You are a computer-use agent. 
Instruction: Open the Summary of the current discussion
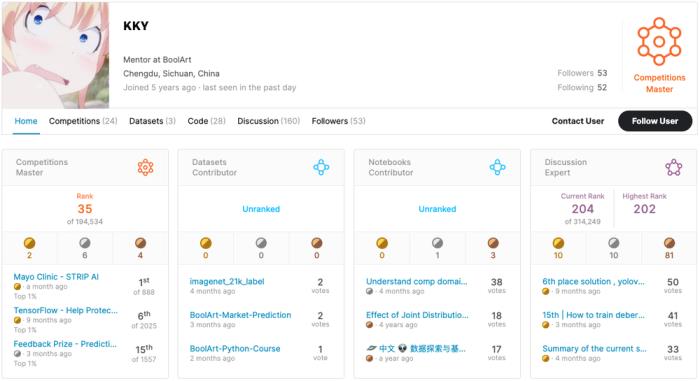coord(594,348)
